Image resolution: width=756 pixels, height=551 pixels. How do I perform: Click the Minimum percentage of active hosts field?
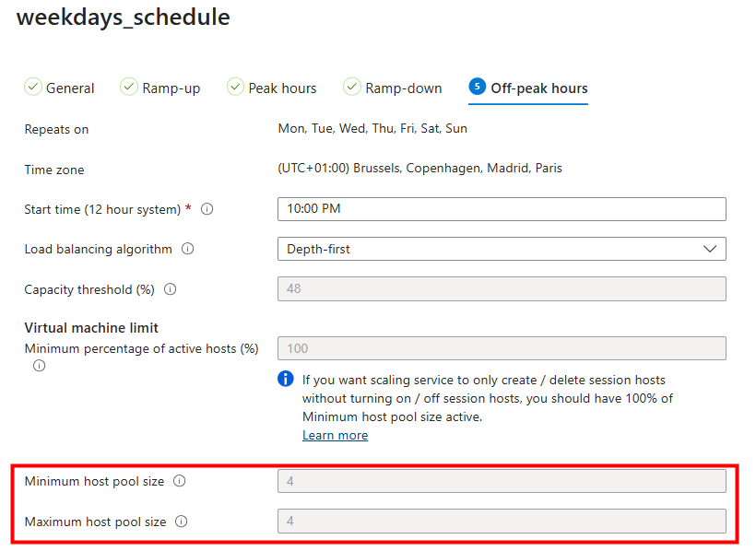(x=502, y=348)
